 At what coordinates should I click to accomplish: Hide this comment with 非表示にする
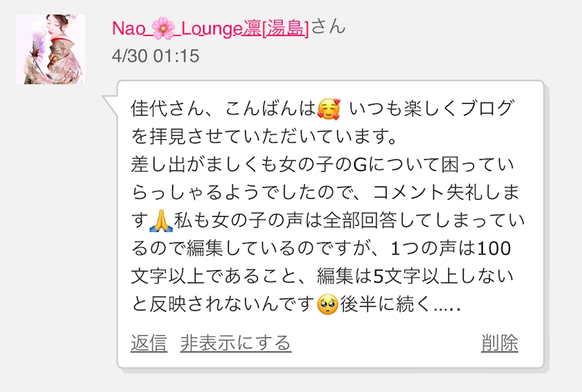pos(236,343)
